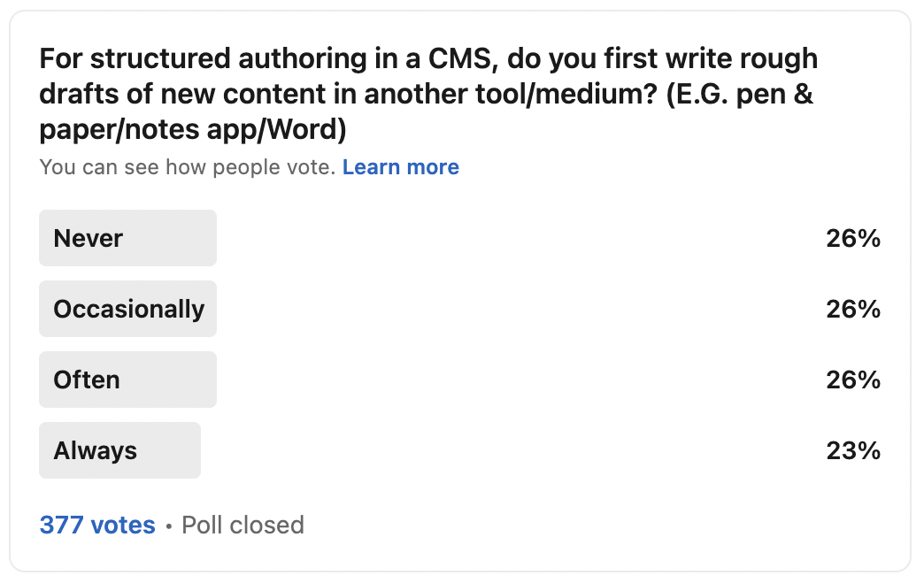Select the Never poll result bar

tap(127, 238)
